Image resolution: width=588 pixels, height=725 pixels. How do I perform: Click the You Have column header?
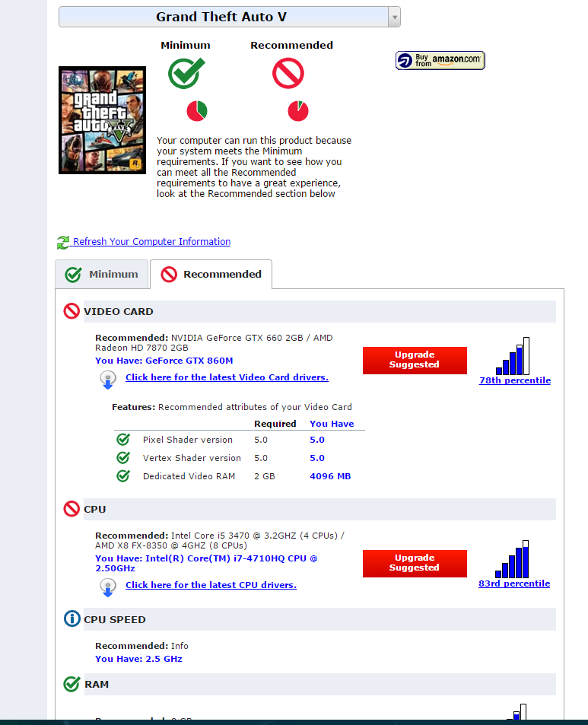(332, 424)
